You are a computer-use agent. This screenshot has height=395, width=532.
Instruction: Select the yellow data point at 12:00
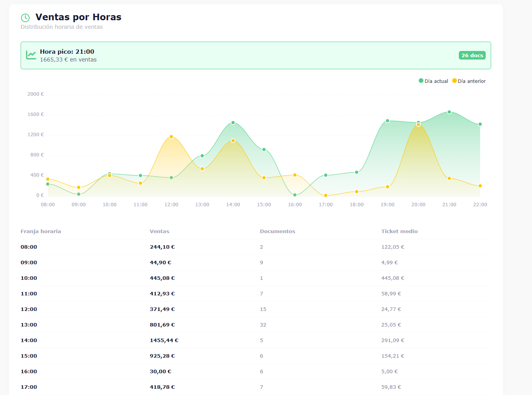[x=171, y=137]
